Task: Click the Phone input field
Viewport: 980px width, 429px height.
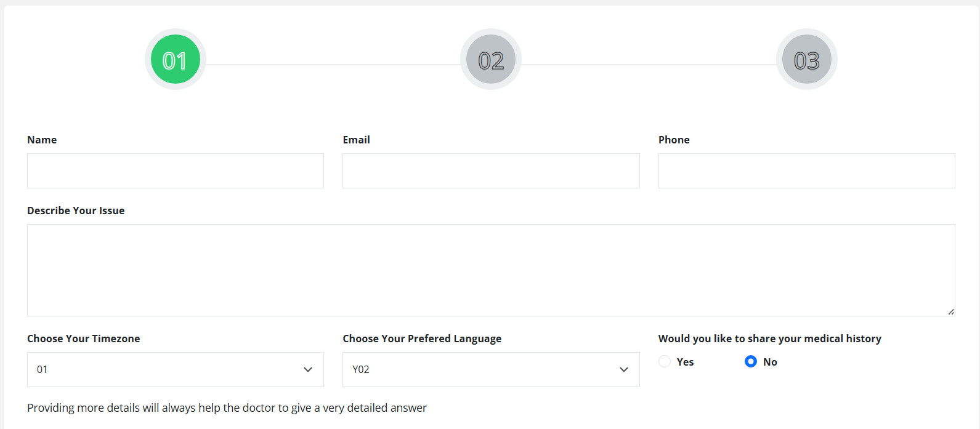Action: tap(806, 170)
